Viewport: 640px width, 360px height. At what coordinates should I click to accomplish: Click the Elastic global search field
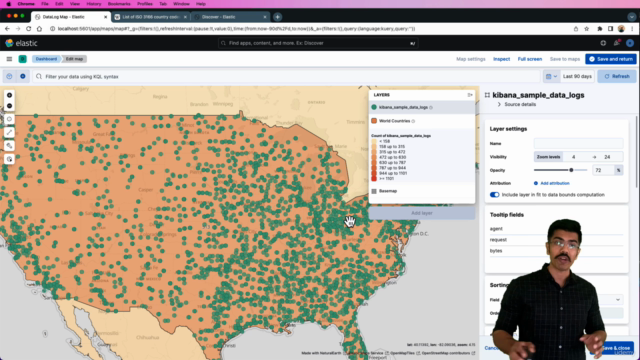pyautogui.click(x=318, y=43)
